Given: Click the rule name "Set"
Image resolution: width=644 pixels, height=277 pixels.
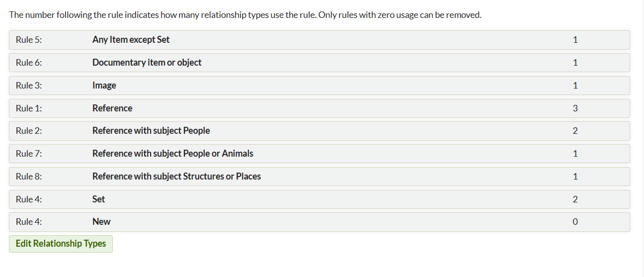Looking at the screenshot, I should (98, 199).
